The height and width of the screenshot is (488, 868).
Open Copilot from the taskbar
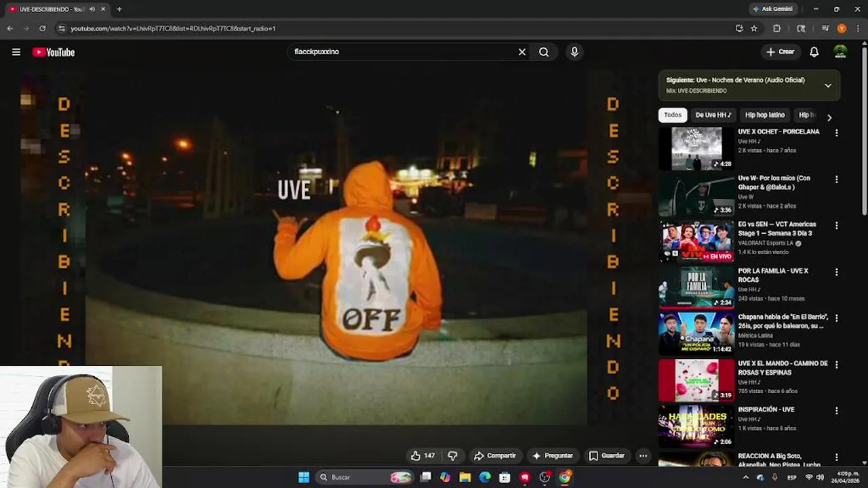click(445, 477)
